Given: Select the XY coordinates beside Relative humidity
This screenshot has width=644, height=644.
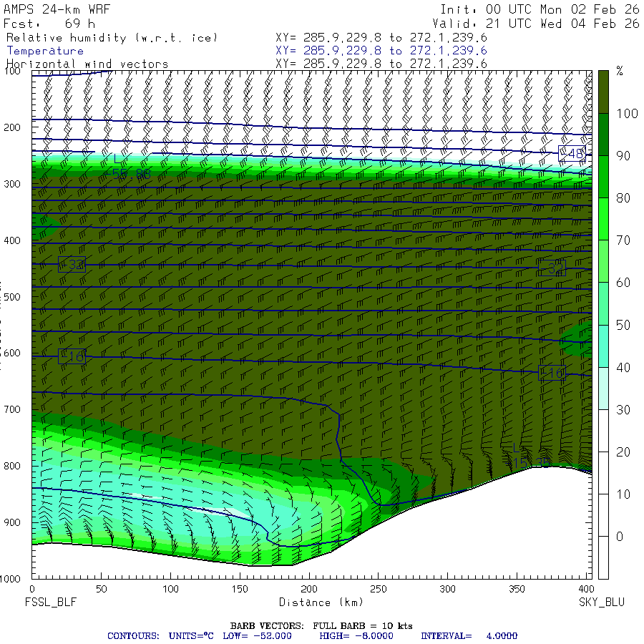Looking at the screenshot, I should click(381, 38).
